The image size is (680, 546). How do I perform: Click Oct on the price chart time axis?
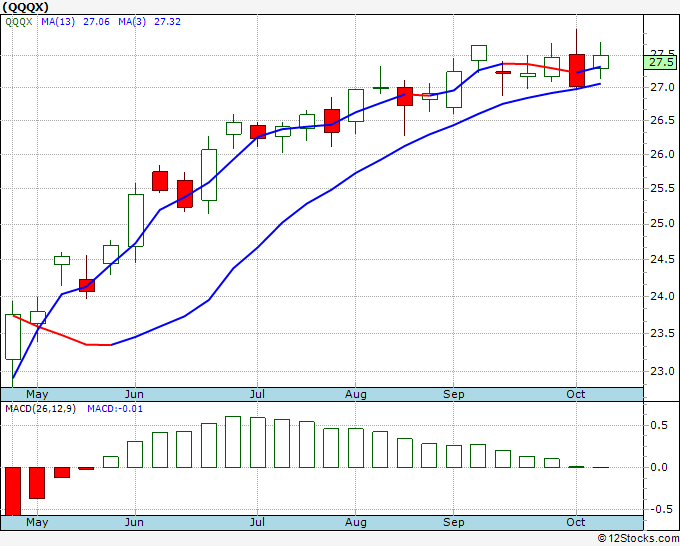(x=576, y=395)
